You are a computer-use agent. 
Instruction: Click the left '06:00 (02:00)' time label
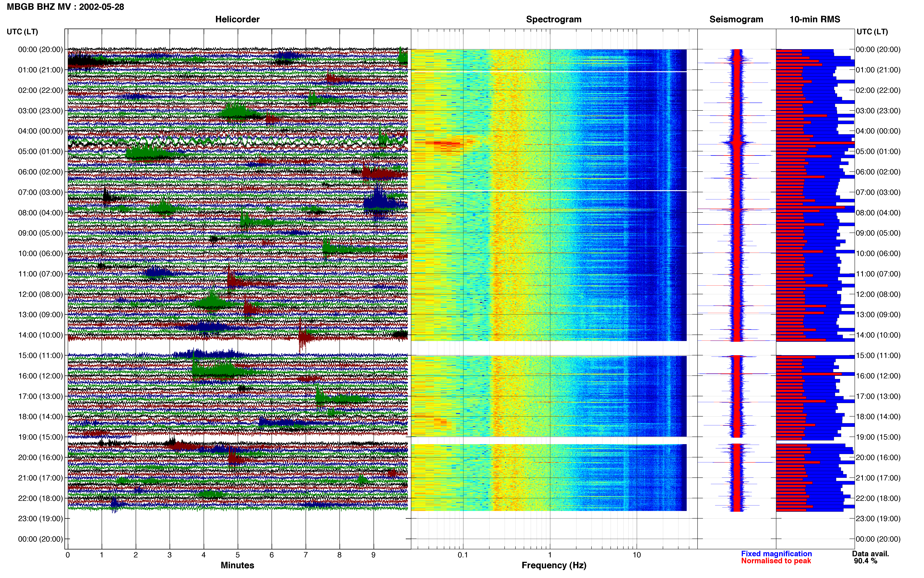[41, 172]
